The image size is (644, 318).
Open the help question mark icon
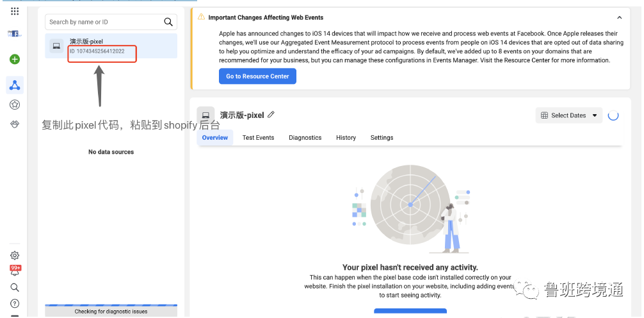(15, 304)
